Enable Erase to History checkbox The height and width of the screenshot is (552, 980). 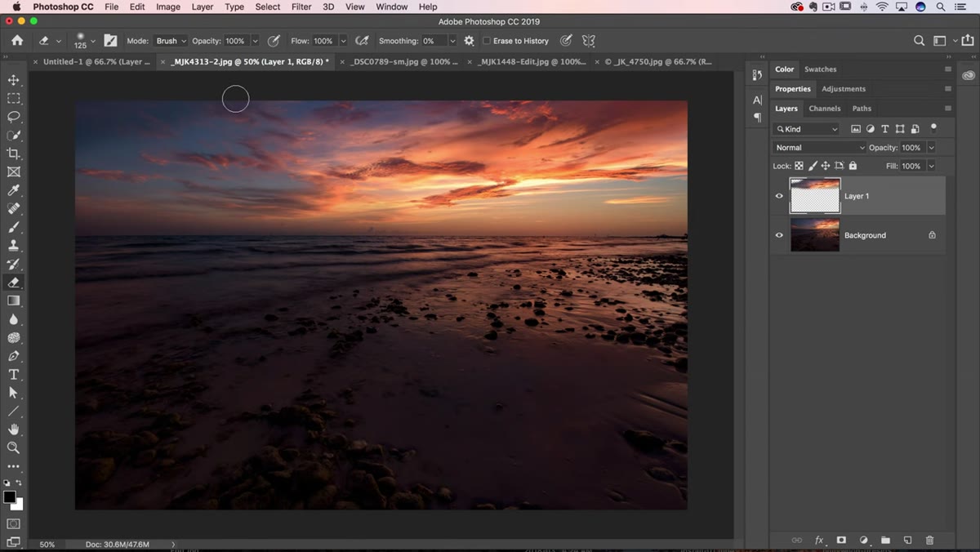click(x=487, y=41)
